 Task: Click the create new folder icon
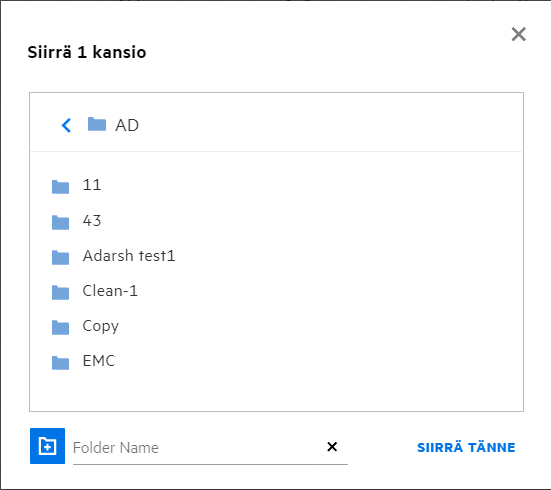(x=47, y=446)
